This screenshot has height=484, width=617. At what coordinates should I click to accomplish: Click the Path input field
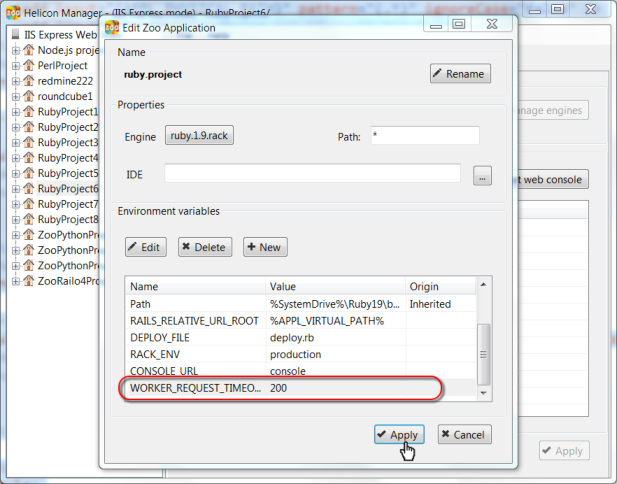[424, 135]
